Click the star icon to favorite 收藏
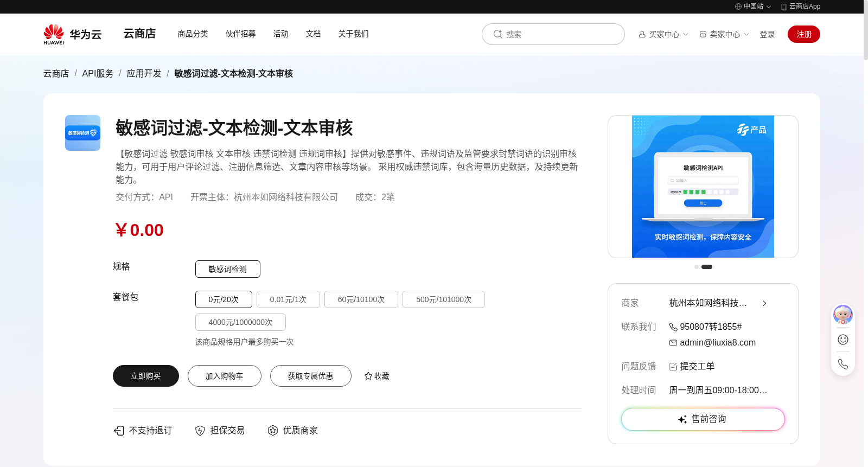Screen dimensions: 868x467 (x=368, y=376)
